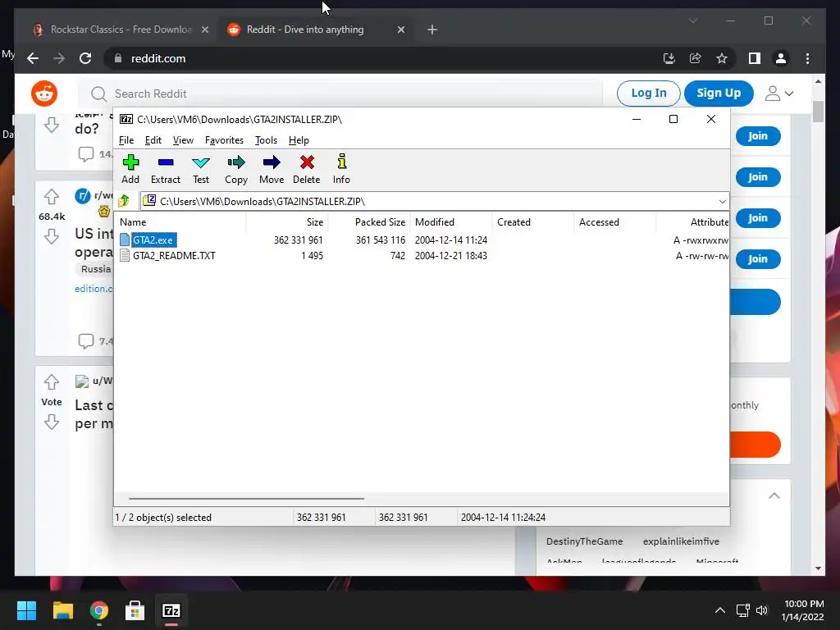Screen dimensions: 840x630
Task: Bookmark this page with the star icon
Action: [x=722, y=58]
